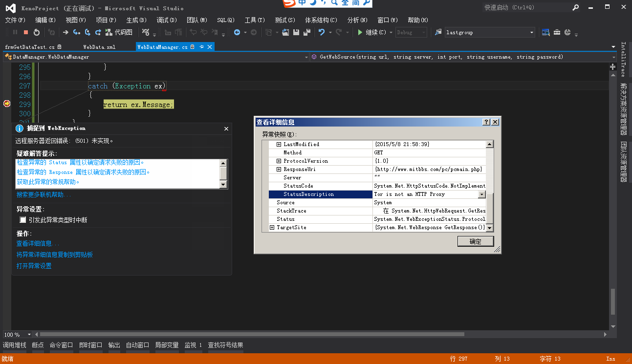
Task: Stop debugging with the red square icon
Action: click(x=26, y=32)
